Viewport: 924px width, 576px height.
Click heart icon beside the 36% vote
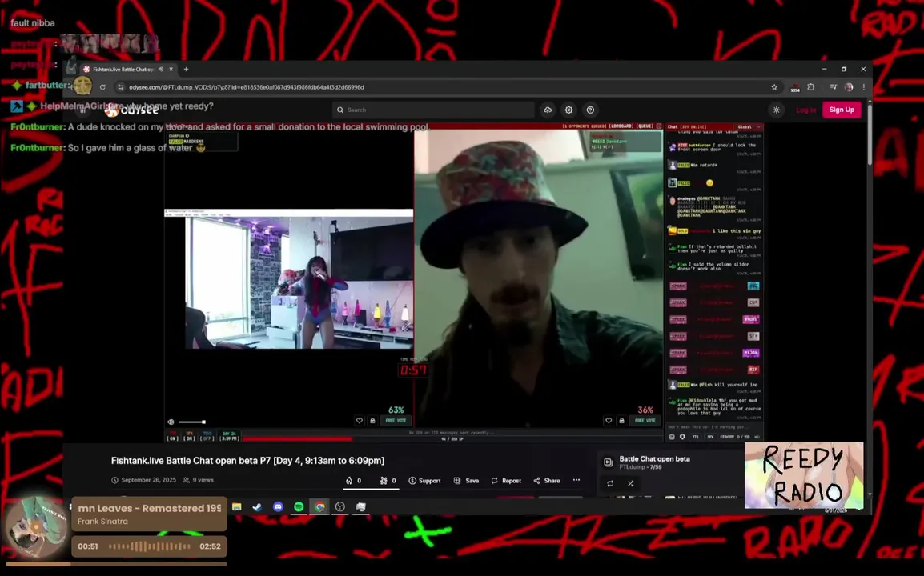click(609, 421)
